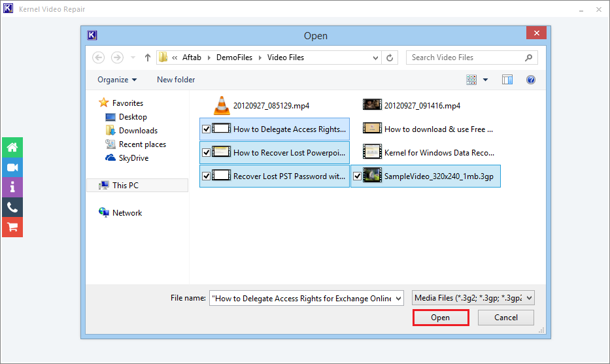Open Downloads in navigation pane
The image size is (610, 364).
(x=138, y=131)
